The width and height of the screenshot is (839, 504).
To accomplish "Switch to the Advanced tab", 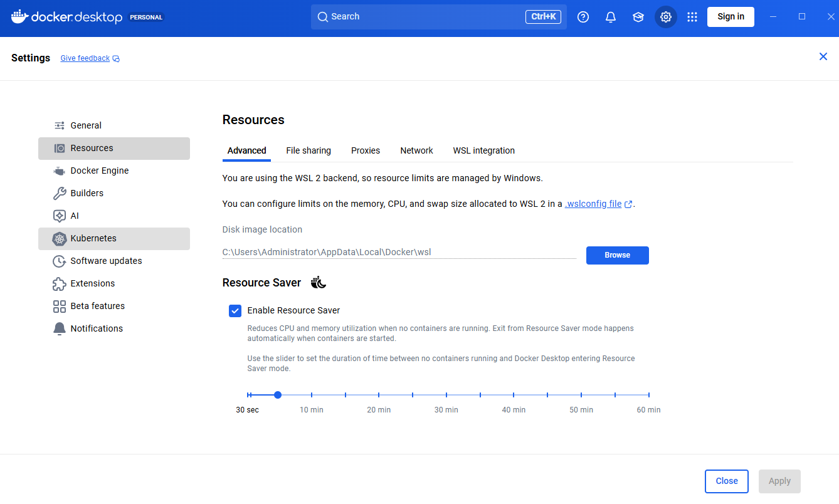I will pos(247,150).
